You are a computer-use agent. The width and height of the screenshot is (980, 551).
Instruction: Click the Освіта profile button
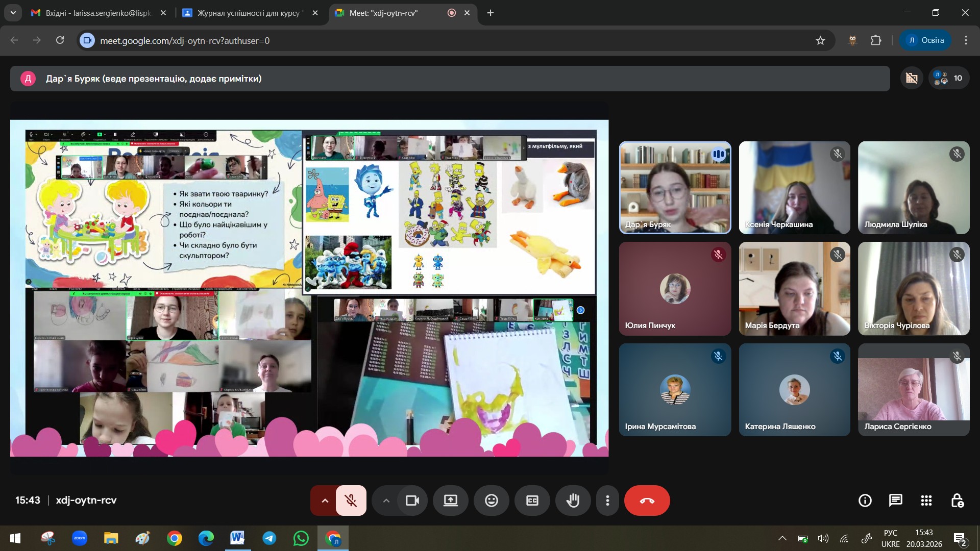[x=925, y=40]
